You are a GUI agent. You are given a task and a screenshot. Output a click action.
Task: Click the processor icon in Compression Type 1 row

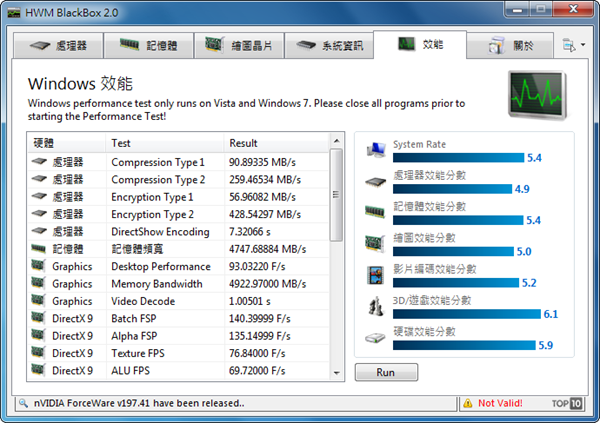(39, 162)
